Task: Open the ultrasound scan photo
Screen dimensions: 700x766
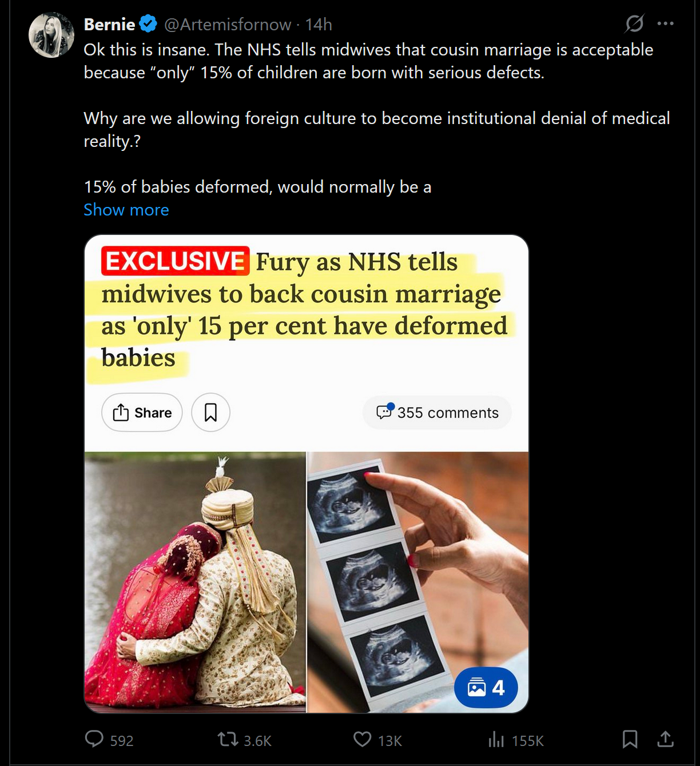Action: click(418, 582)
